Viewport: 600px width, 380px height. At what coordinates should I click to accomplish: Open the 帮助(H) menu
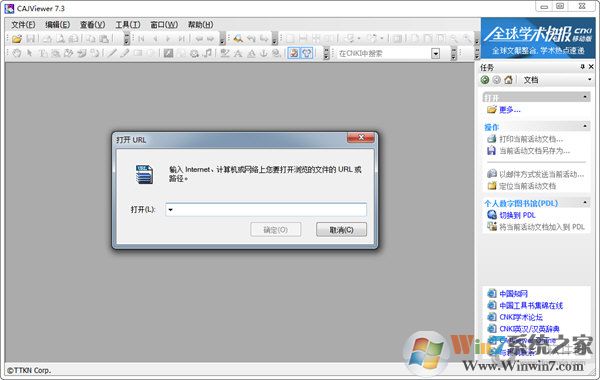pos(200,25)
